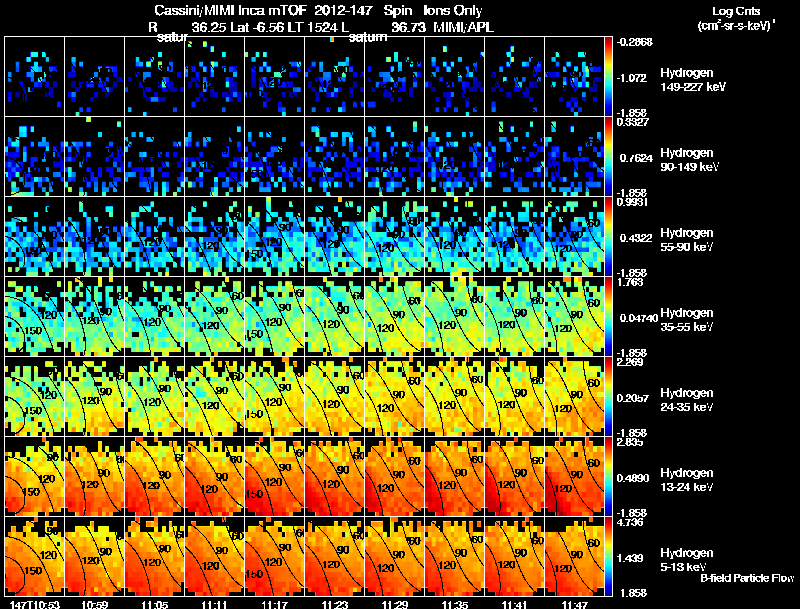
Task: Click the Log Cnts colorbar heading
Action: tap(736, 11)
